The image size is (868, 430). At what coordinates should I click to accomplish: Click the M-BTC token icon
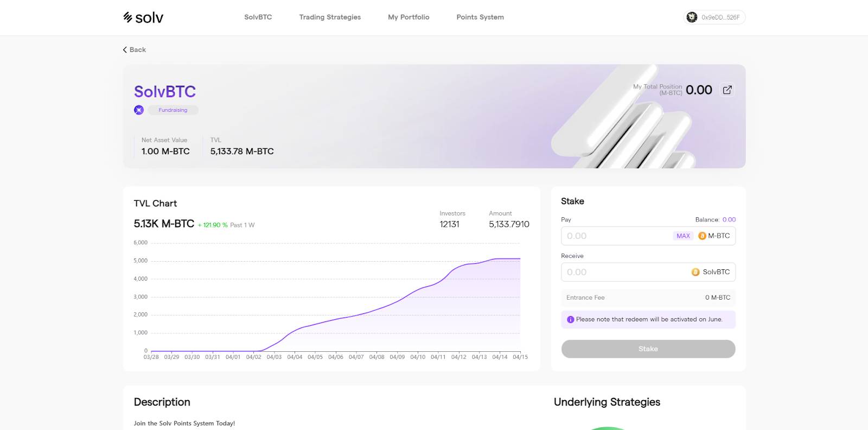(x=702, y=236)
